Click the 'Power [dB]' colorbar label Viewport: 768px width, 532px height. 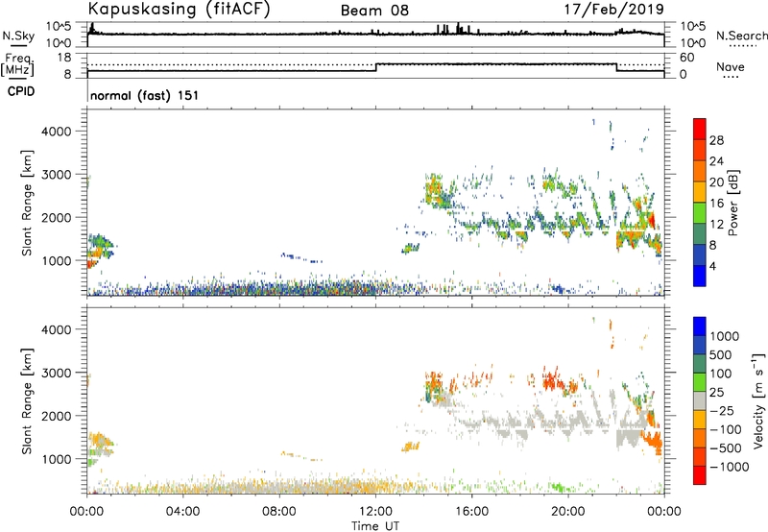[732, 203]
